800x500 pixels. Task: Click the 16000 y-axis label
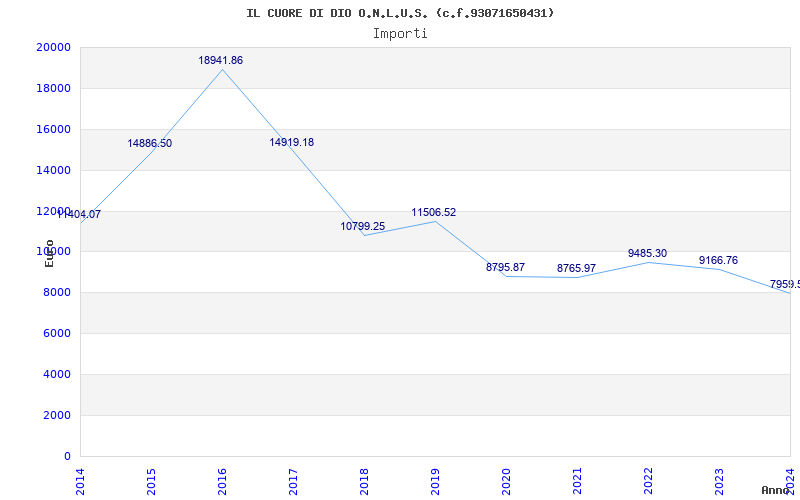[x=54, y=129]
